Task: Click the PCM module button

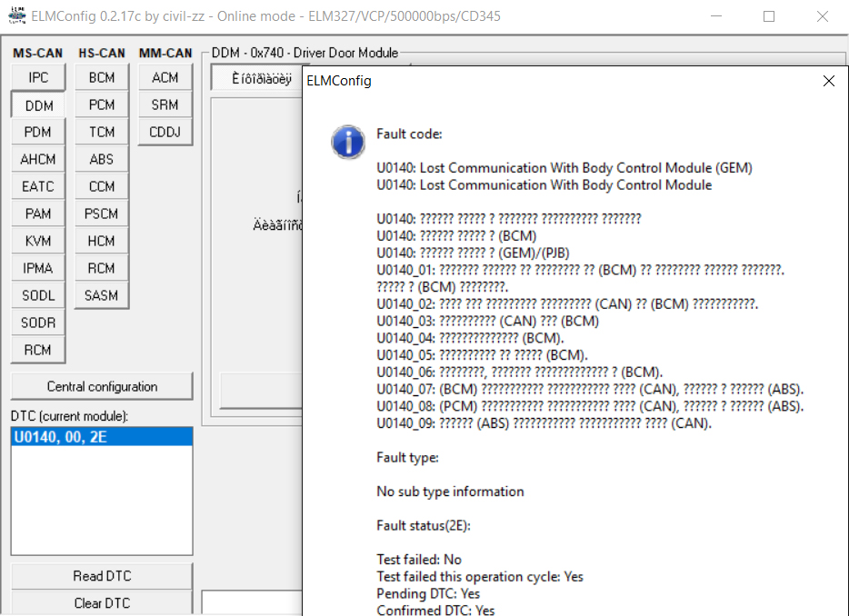Action: [102, 104]
